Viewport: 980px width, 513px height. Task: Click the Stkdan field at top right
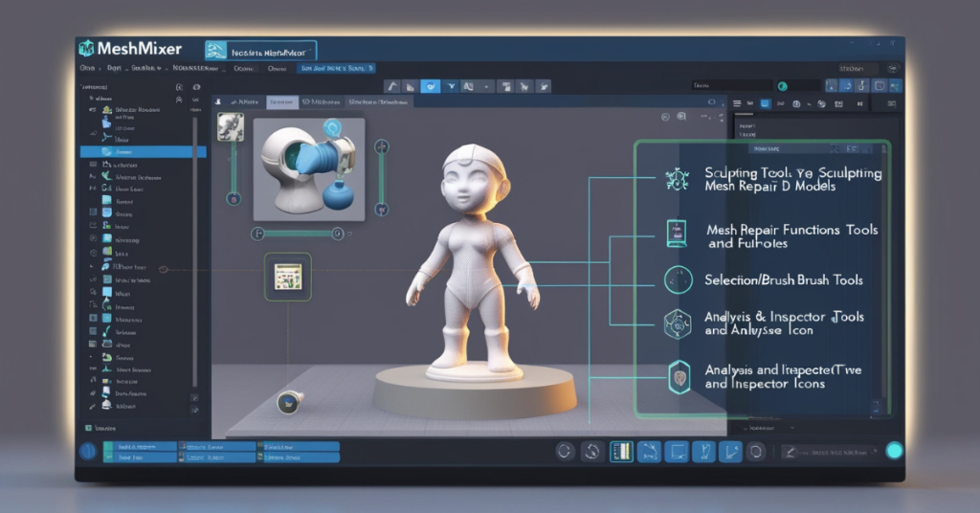[x=857, y=68]
